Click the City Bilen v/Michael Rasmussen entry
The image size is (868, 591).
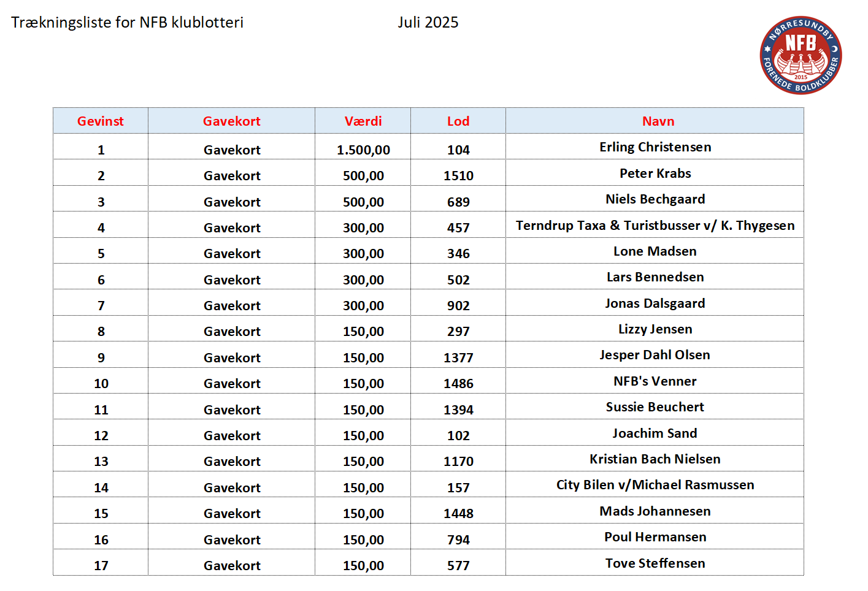(x=655, y=485)
